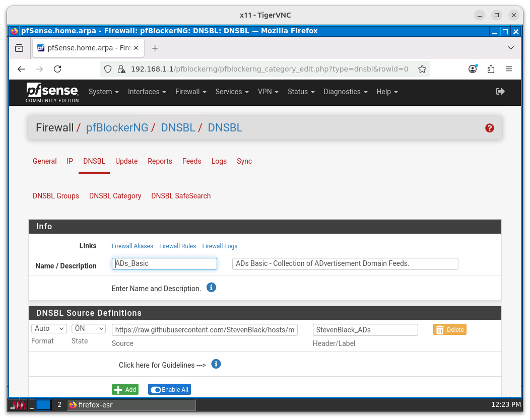Expand the Help menu
This screenshot has height=420, width=530.
click(387, 92)
